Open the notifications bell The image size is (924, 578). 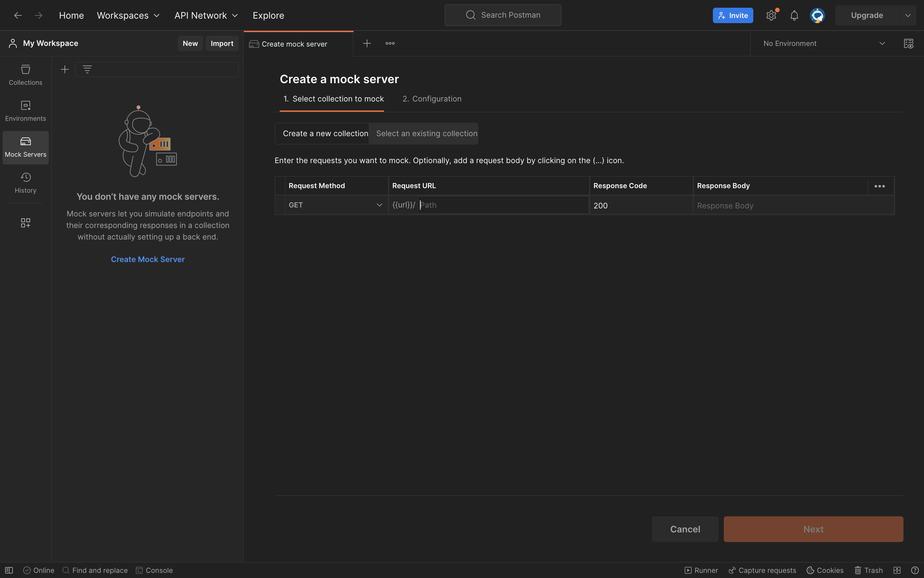tap(794, 15)
